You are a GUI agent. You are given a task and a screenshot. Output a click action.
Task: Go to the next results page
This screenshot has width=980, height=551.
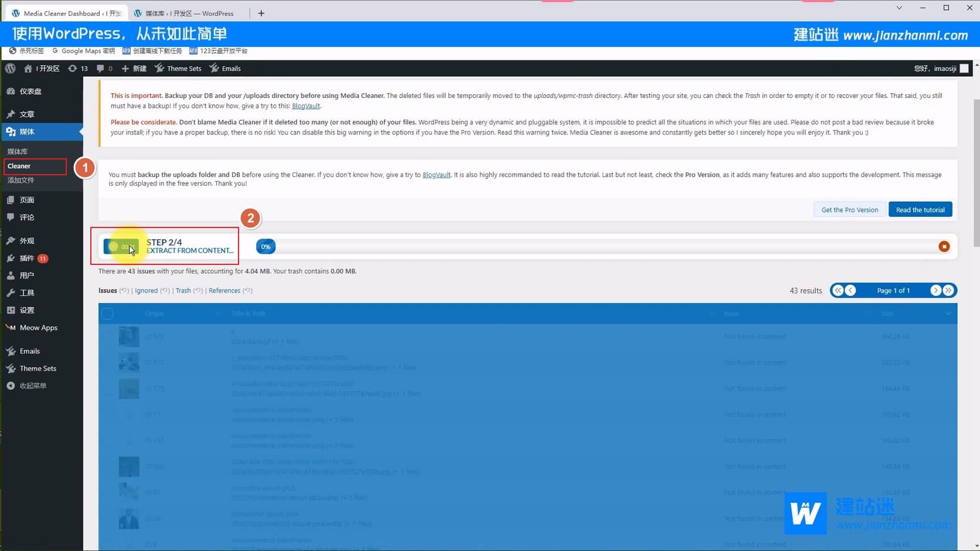tap(935, 290)
